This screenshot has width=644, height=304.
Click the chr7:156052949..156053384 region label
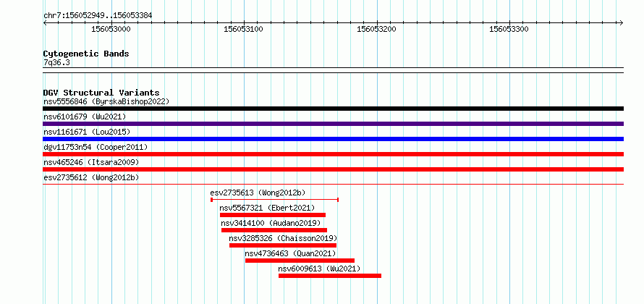(x=98, y=15)
